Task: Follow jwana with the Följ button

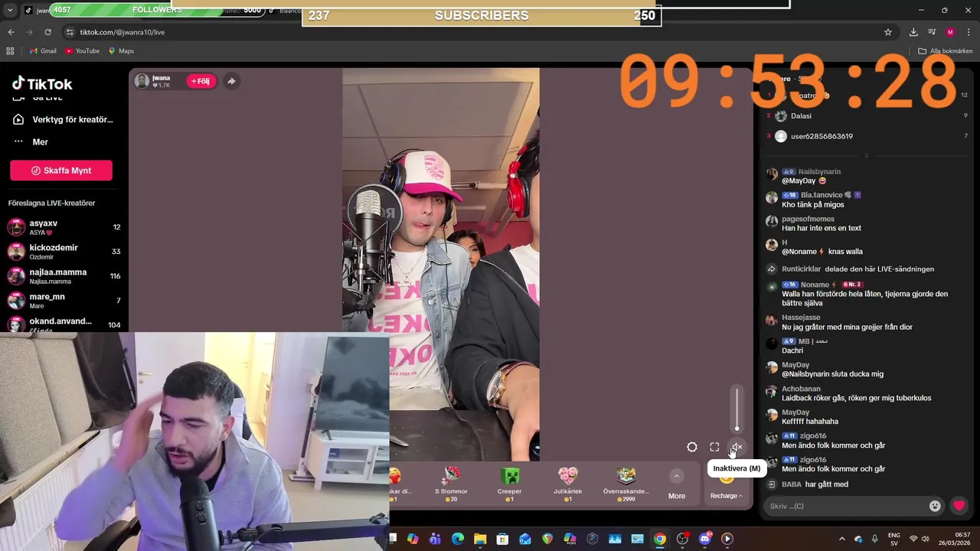Action: (x=201, y=81)
